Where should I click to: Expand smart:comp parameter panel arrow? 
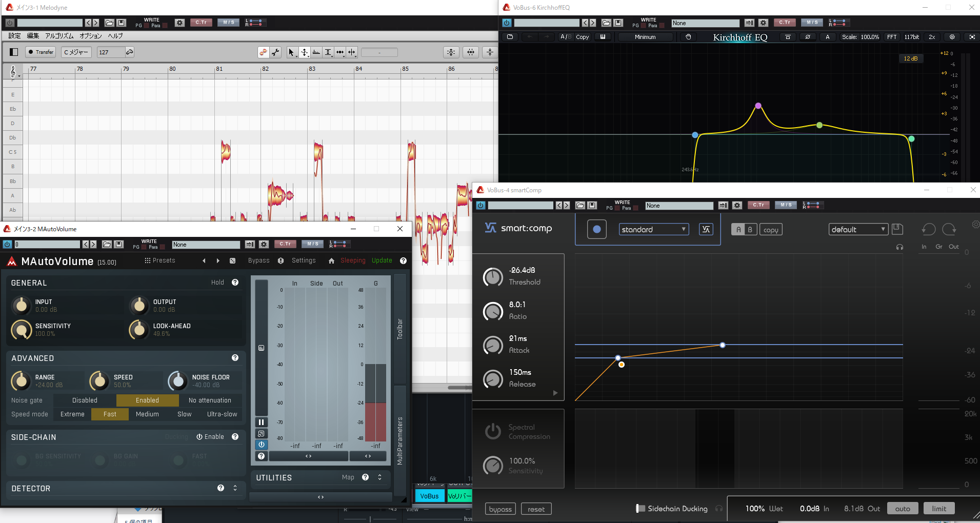[x=555, y=393]
